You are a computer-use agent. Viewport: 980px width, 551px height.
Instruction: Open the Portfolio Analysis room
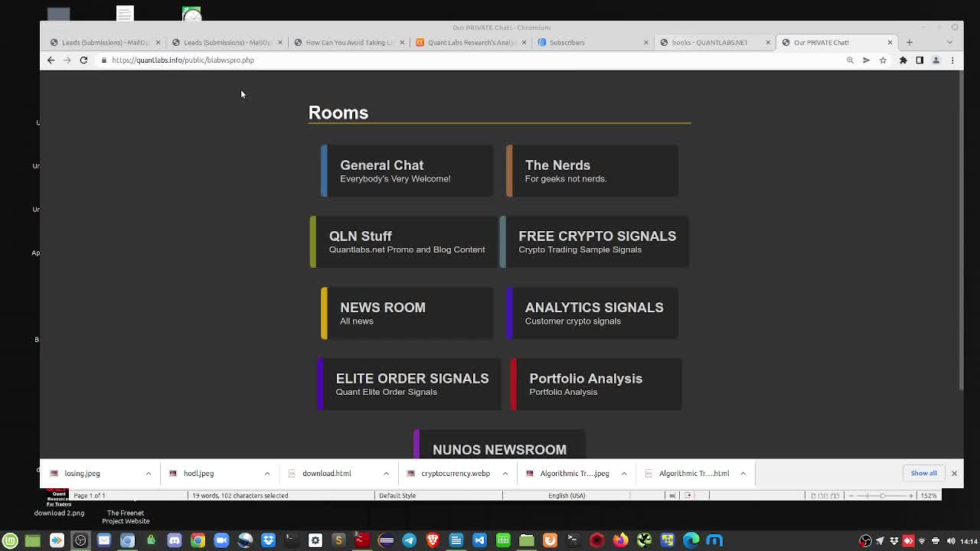pyautogui.click(x=596, y=384)
